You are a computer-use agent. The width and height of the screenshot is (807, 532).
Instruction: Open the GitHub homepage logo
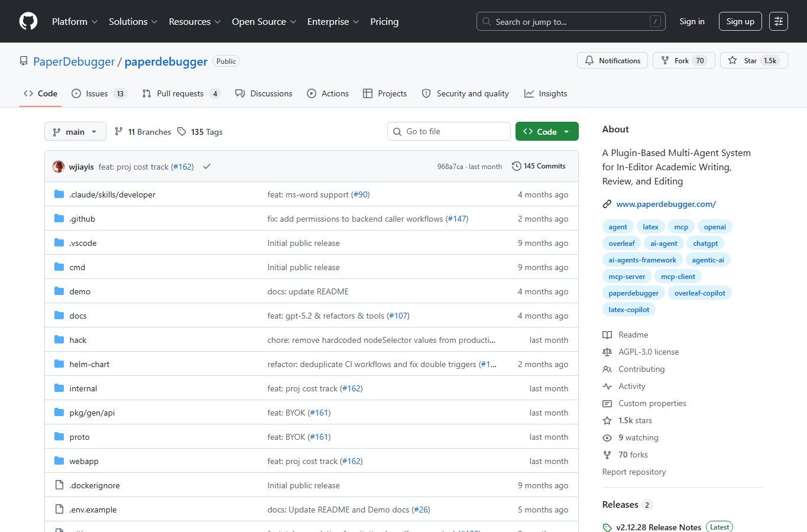tap(28, 21)
